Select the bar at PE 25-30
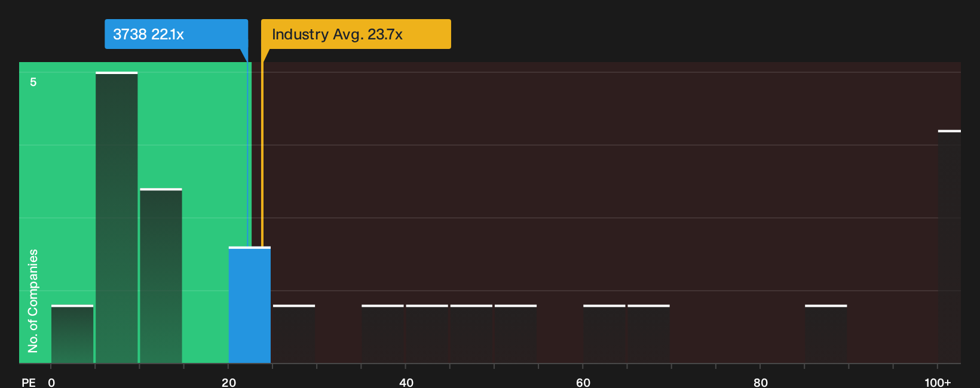The image size is (980, 388). click(x=294, y=334)
